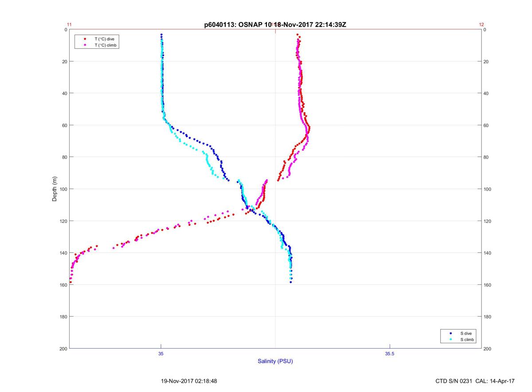Image resolution: width=532 pixels, height=392 pixels.
Task: Click the timestamp 19-Nov-2017 02:18:48
Action: coord(189,381)
